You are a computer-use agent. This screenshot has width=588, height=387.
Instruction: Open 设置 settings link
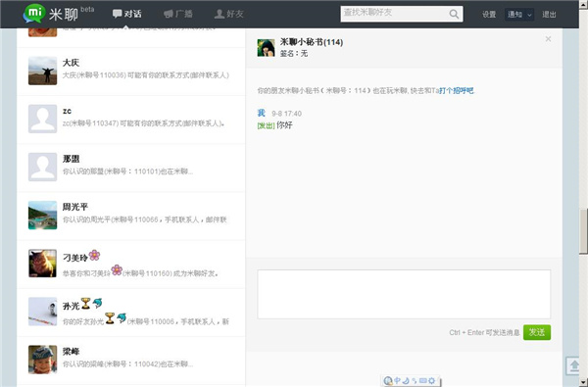point(489,15)
